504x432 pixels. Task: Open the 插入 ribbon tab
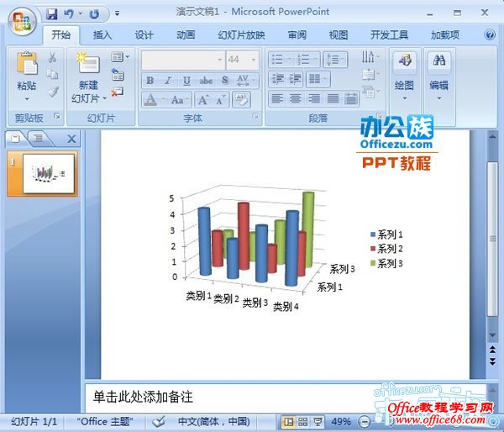click(x=102, y=34)
